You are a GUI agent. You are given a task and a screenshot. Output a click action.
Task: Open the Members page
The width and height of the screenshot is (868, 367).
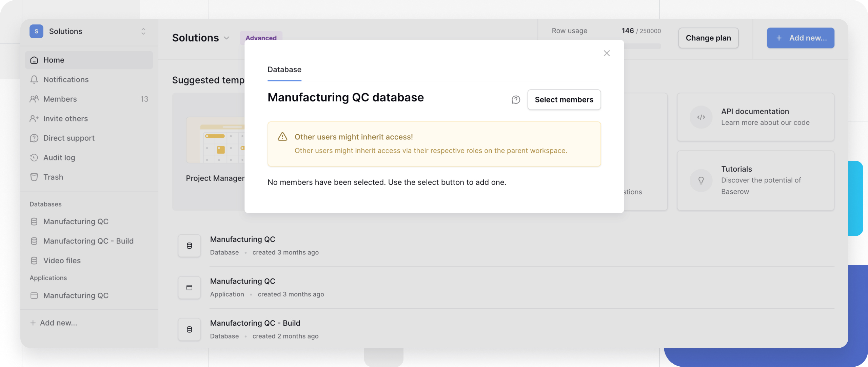click(60, 99)
